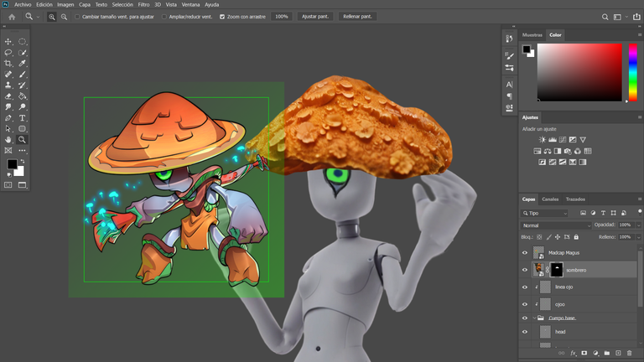Uncheck 'Zoom con arrastre' checkbox
The image size is (644, 362).
[x=222, y=17]
